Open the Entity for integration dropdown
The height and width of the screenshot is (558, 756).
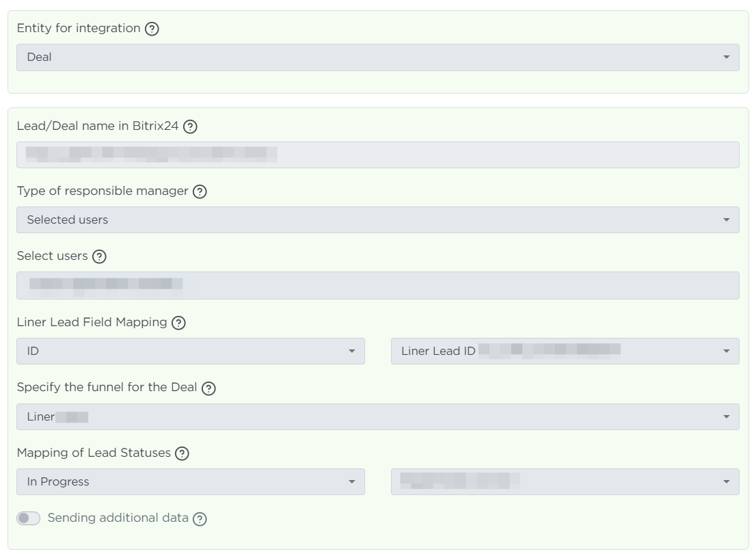click(377, 57)
